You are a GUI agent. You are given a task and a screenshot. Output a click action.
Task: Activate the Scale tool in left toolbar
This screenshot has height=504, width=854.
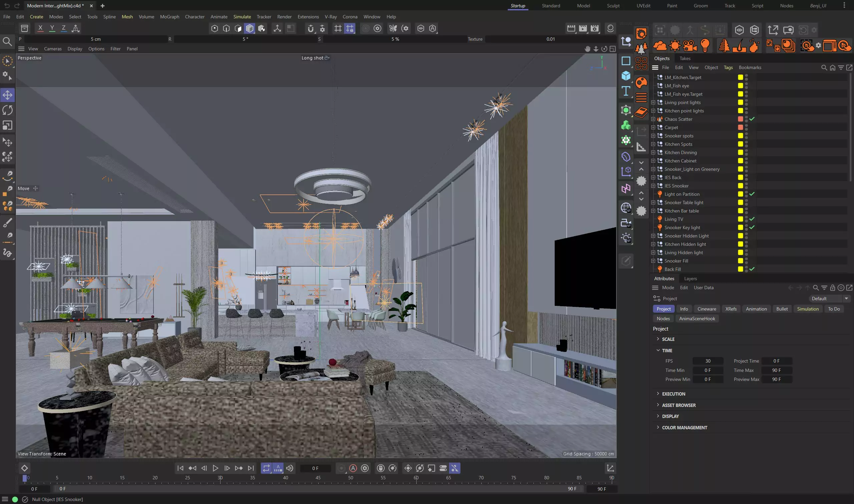[x=7, y=125]
